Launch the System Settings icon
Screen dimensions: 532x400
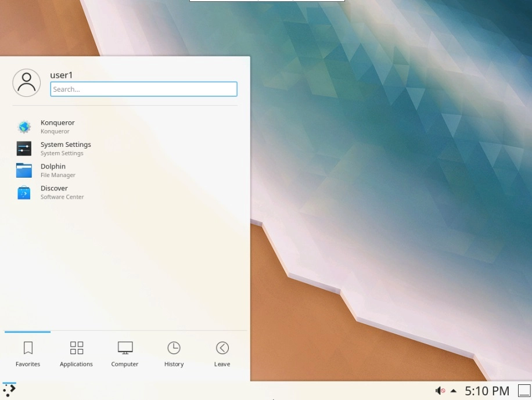(24, 149)
